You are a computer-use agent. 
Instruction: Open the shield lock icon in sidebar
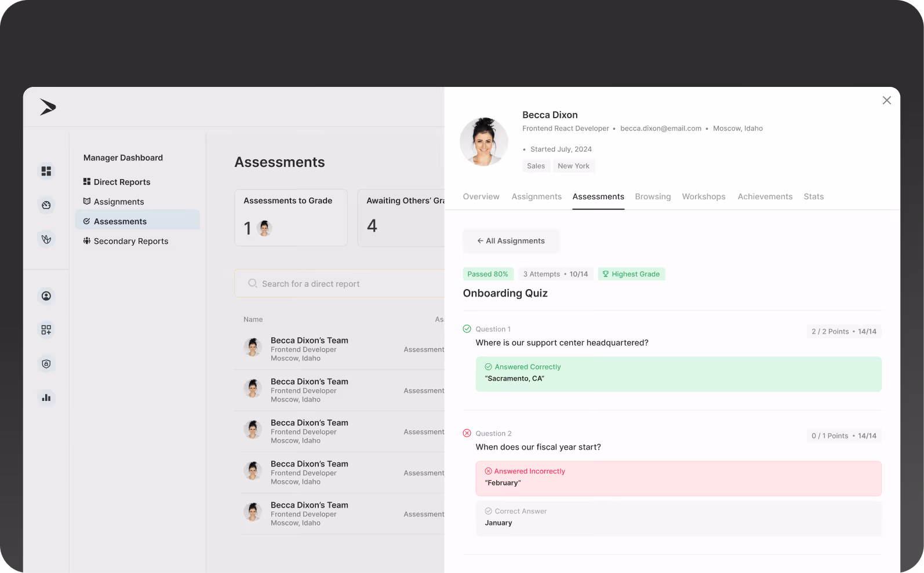point(46,364)
